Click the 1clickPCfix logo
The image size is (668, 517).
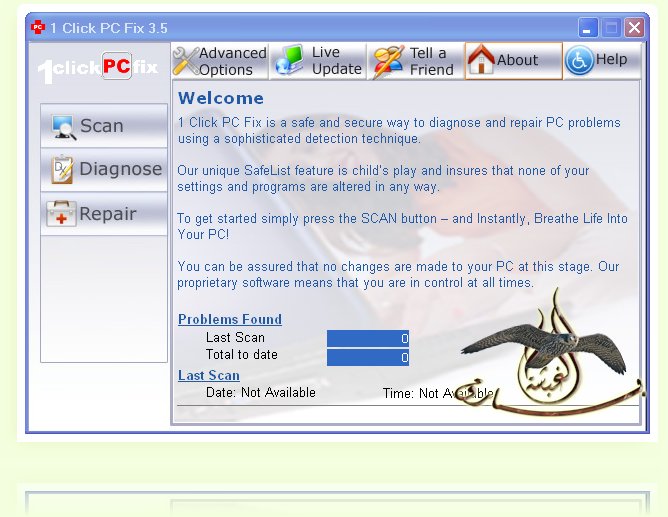tap(98, 67)
